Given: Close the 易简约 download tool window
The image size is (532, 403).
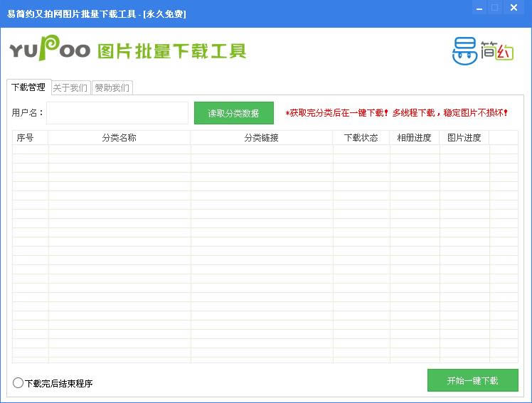Looking at the screenshot, I should (514, 8).
